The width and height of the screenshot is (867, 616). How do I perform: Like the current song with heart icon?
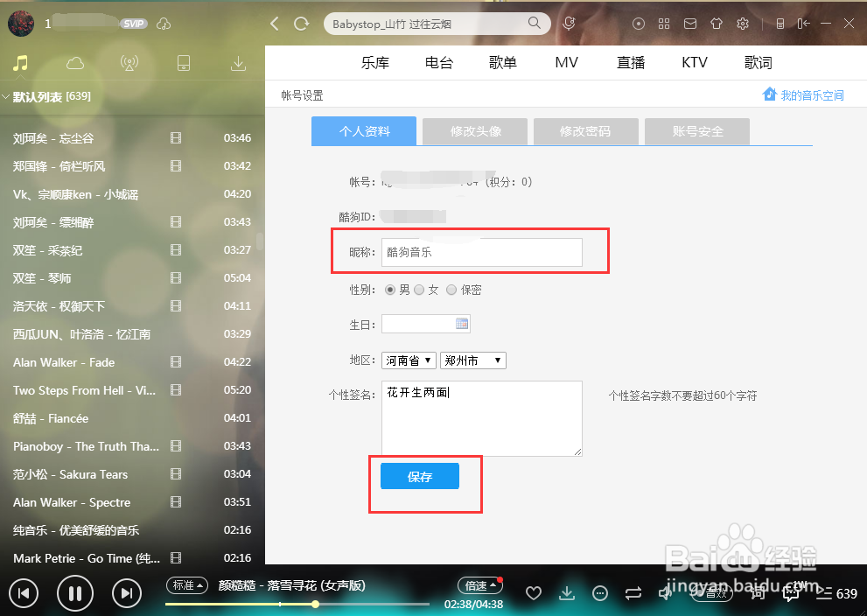click(x=534, y=593)
